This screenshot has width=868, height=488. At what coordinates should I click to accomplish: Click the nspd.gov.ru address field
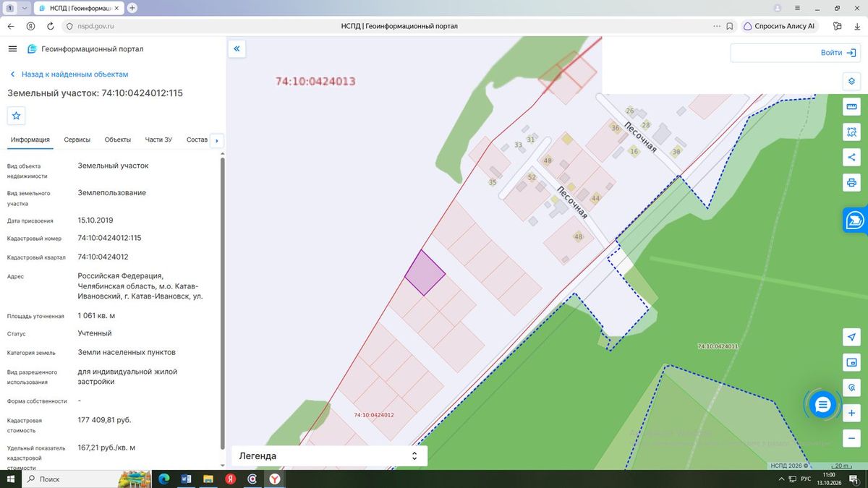click(96, 26)
